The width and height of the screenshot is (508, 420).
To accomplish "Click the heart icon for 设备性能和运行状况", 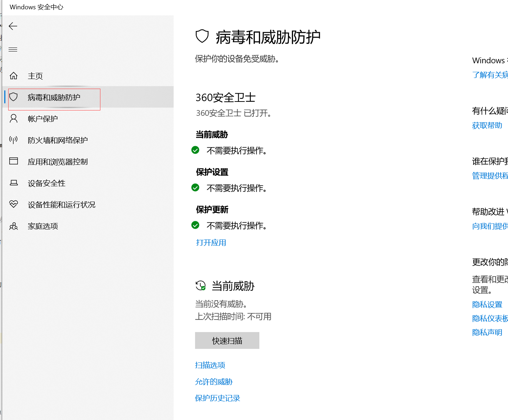I will click(x=14, y=204).
